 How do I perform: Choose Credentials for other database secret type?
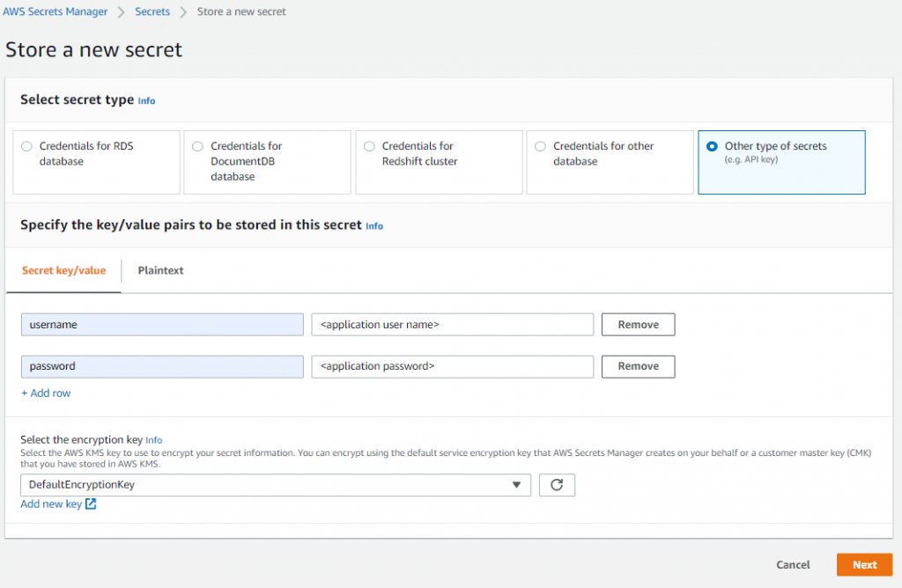540,145
